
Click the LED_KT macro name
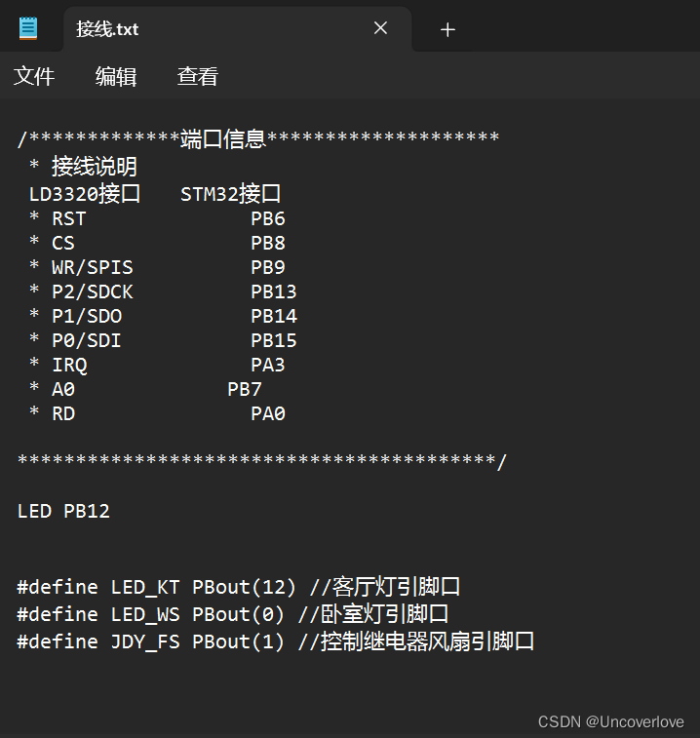[x=145, y=587]
